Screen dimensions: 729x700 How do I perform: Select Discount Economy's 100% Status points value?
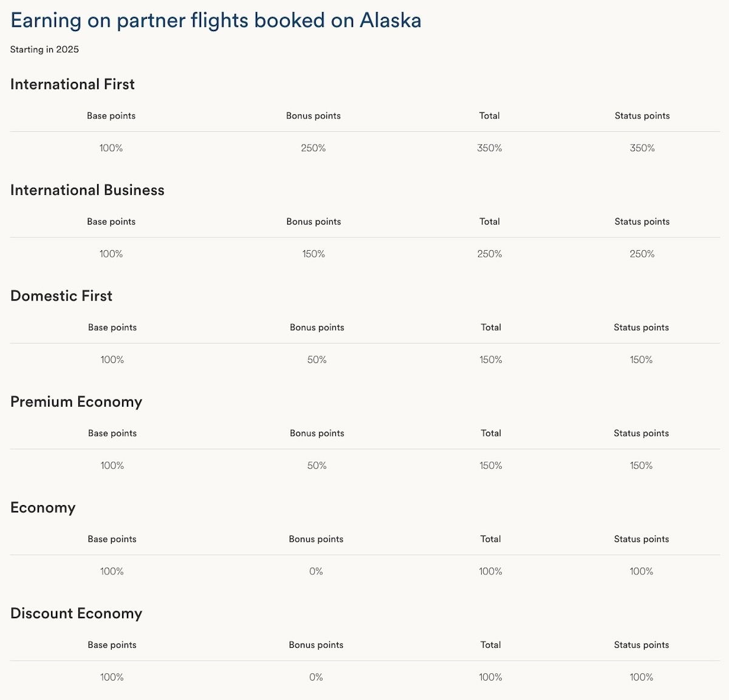[x=642, y=677]
